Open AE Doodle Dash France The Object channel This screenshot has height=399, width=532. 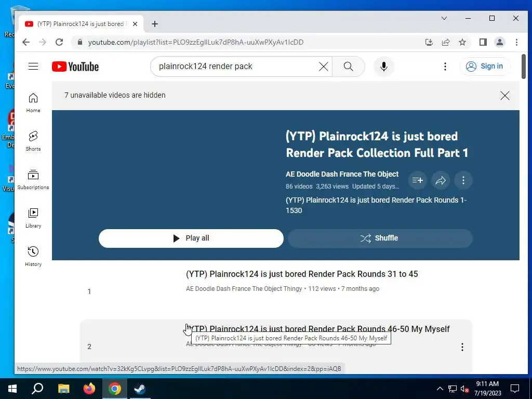click(342, 174)
